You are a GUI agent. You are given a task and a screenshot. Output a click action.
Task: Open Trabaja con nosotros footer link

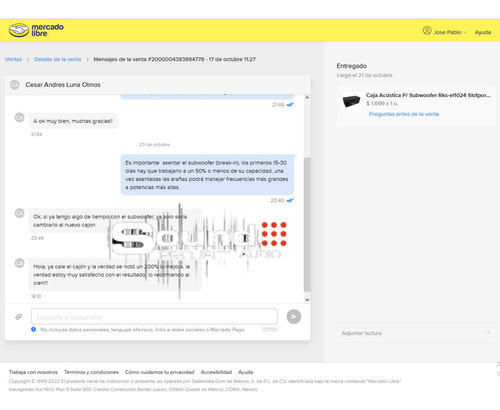click(x=33, y=372)
